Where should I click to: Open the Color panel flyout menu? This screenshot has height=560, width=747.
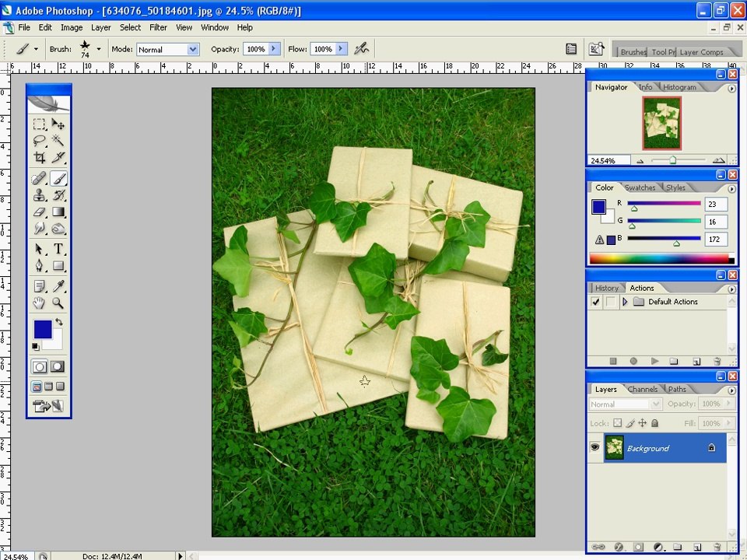tap(731, 189)
